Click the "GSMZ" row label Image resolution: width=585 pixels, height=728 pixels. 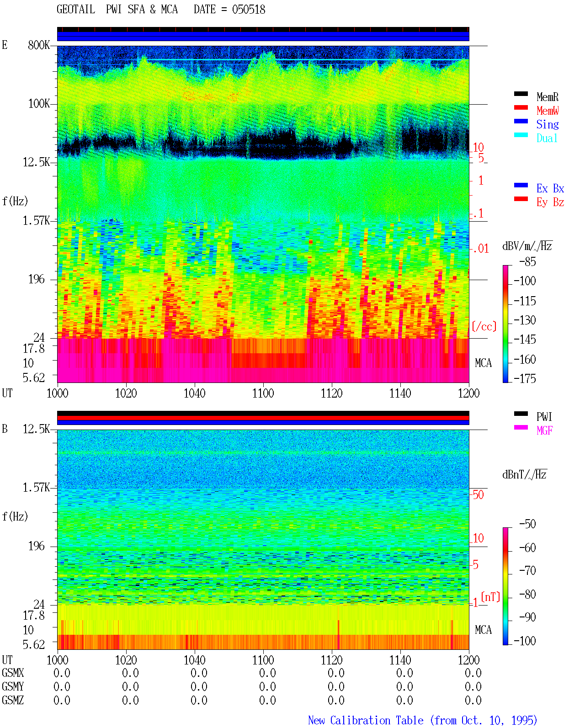click(x=13, y=700)
